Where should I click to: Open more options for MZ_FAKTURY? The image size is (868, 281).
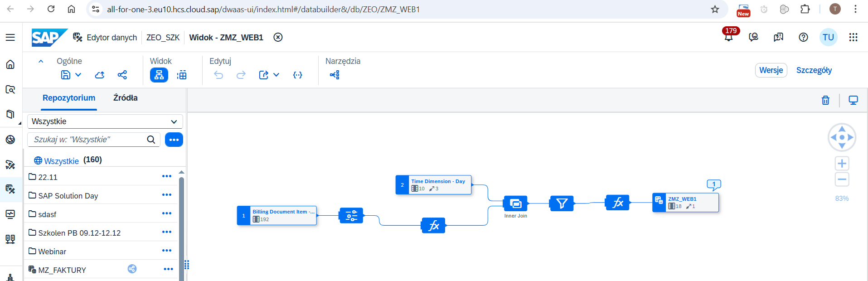click(x=168, y=269)
